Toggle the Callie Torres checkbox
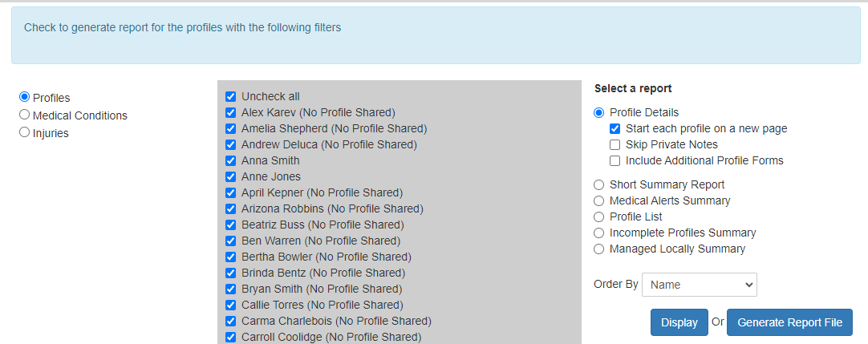 pos(231,305)
